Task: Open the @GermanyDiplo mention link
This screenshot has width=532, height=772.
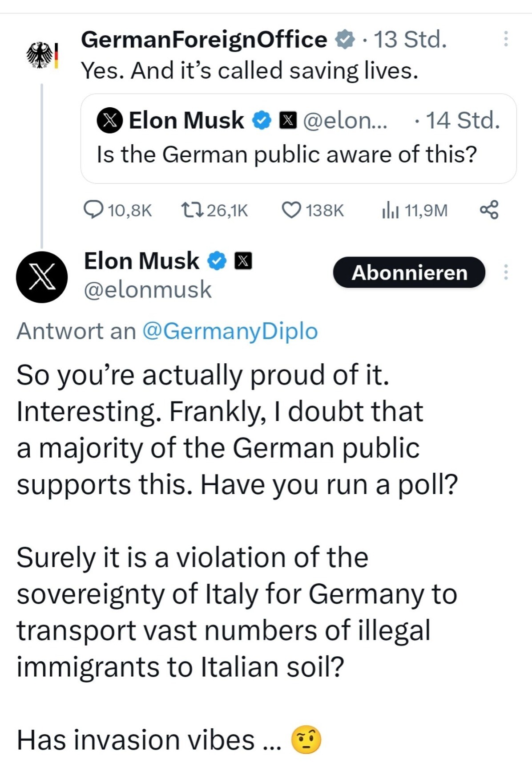Action: 230,331
